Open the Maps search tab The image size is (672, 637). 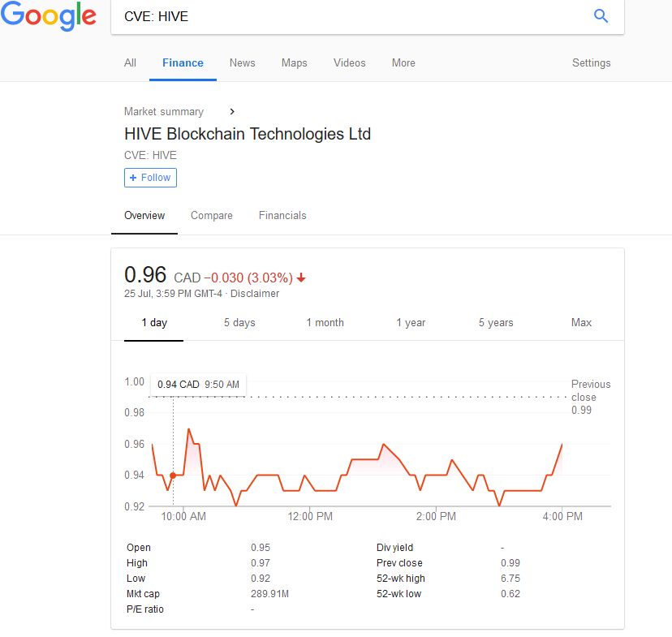click(x=294, y=63)
